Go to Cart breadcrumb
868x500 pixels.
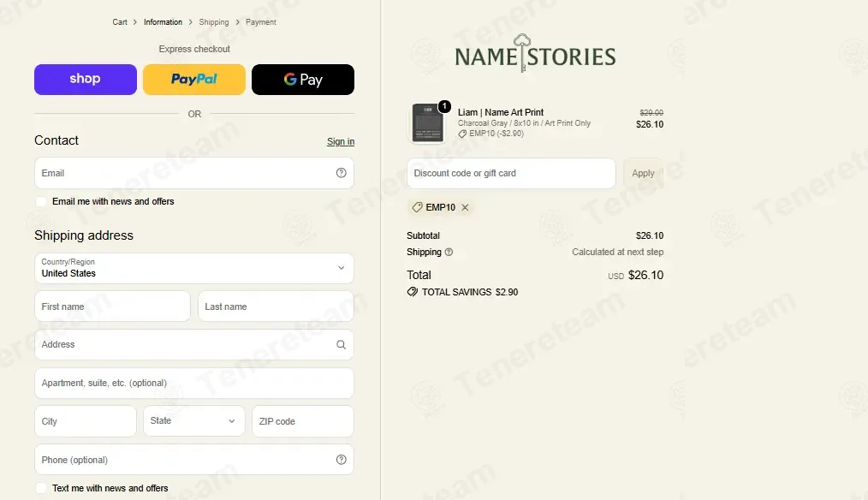point(120,22)
